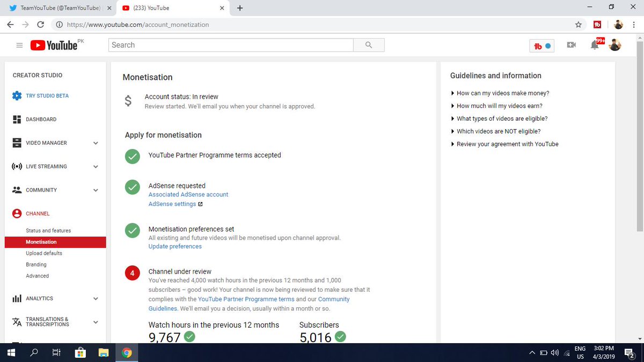Click the TubeBuddy extension icon in Chrome toolbar
This screenshot has width=644, height=362.
click(597, 24)
